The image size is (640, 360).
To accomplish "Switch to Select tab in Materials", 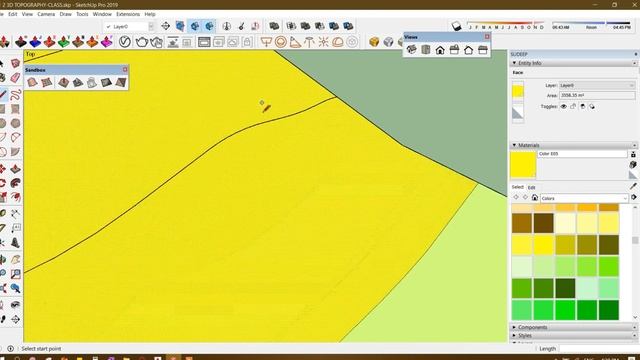I will [x=518, y=187].
